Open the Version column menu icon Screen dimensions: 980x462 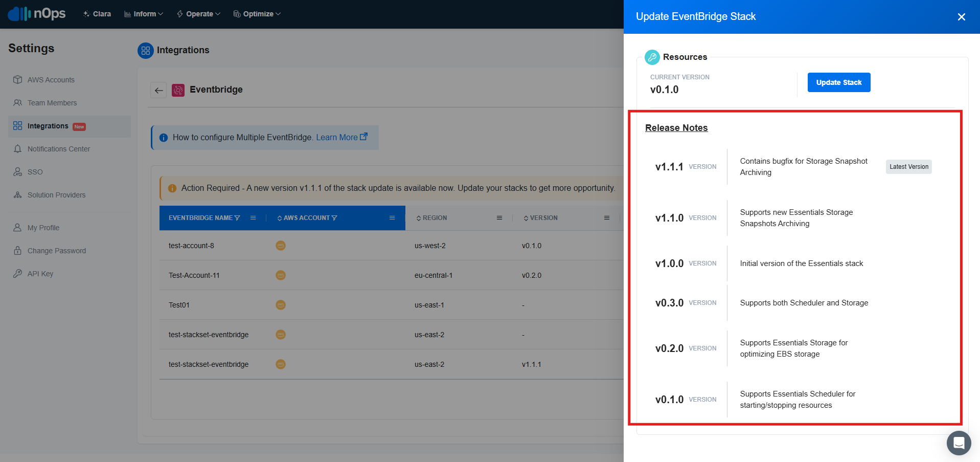(606, 218)
